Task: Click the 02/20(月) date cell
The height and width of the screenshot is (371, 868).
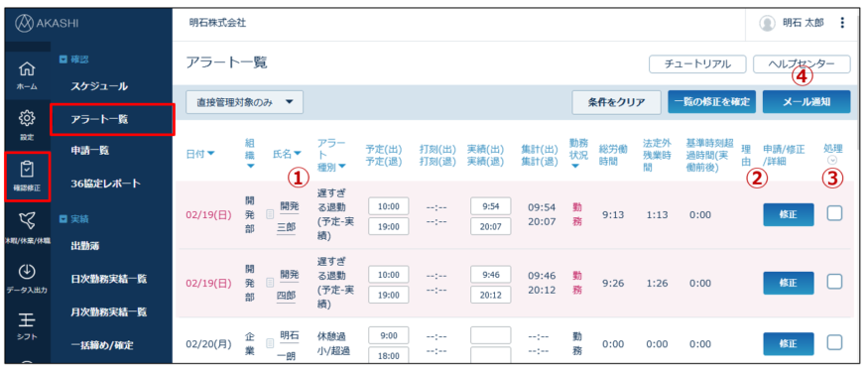Action: point(208,344)
